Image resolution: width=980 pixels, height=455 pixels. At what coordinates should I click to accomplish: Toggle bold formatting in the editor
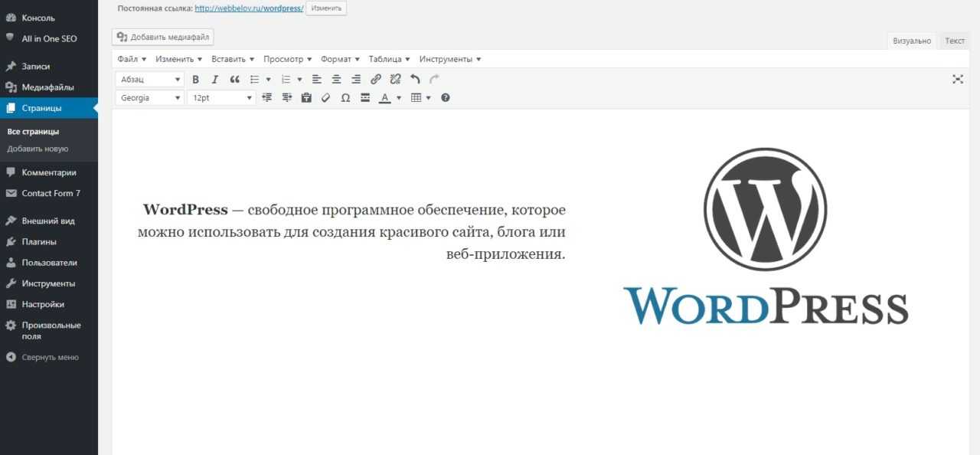click(x=196, y=79)
